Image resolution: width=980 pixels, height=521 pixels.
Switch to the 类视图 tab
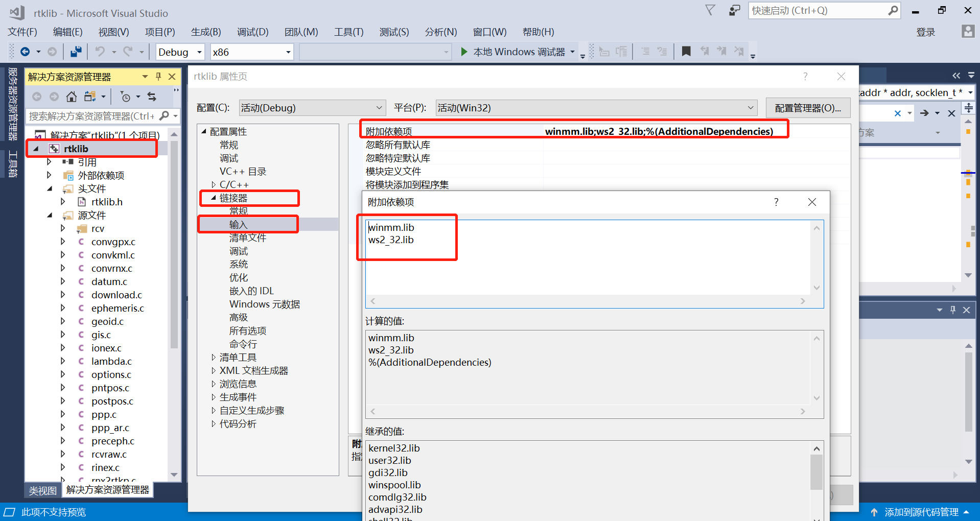42,490
